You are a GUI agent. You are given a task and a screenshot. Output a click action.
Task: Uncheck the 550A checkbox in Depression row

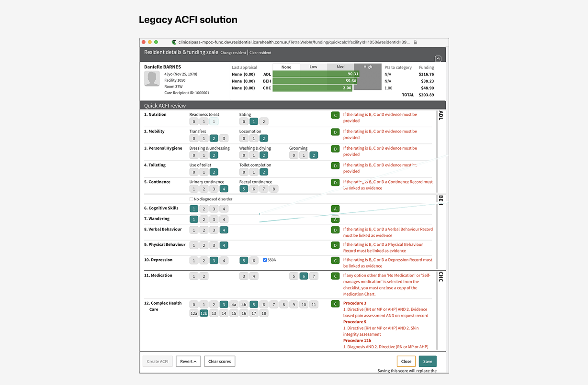(265, 260)
